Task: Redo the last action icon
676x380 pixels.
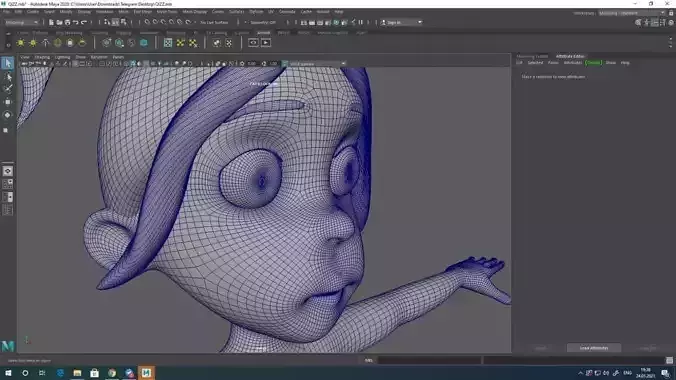Action: [x=84, y=22]
